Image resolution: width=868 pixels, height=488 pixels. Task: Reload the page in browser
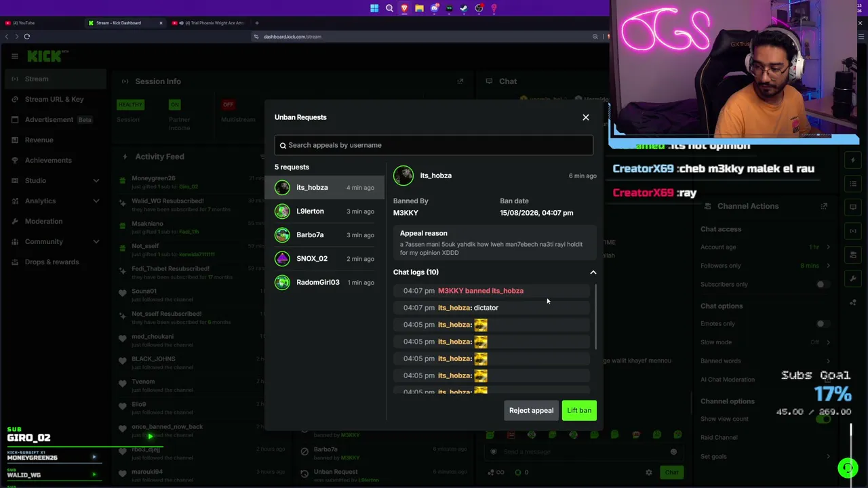click(x=27, y=37)
